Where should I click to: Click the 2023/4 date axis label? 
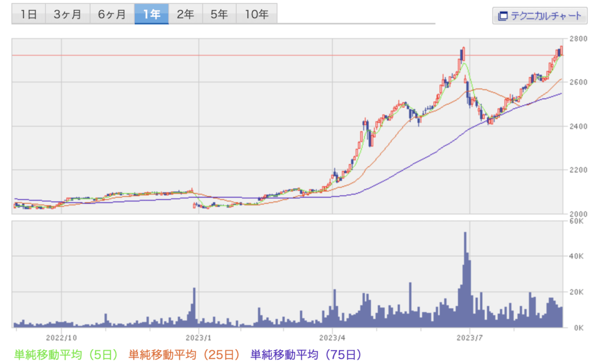333,338
